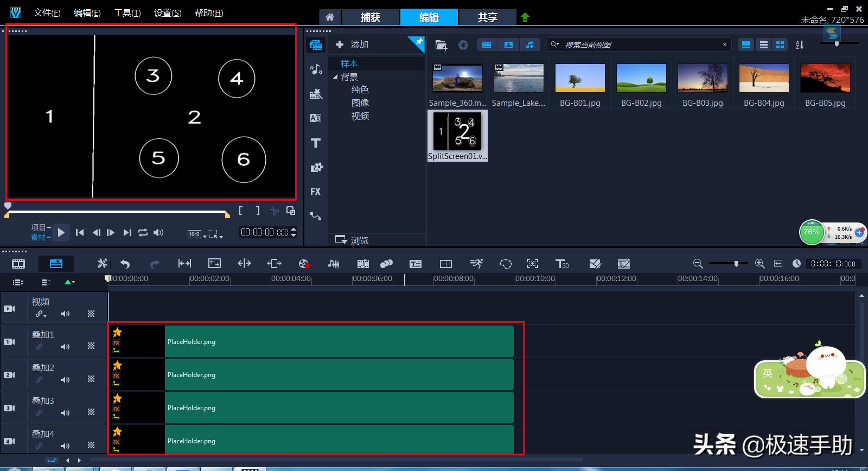Open the Sound Mixer icon
868x471 pixels.
pyautogui.click(x=333, y=264)
